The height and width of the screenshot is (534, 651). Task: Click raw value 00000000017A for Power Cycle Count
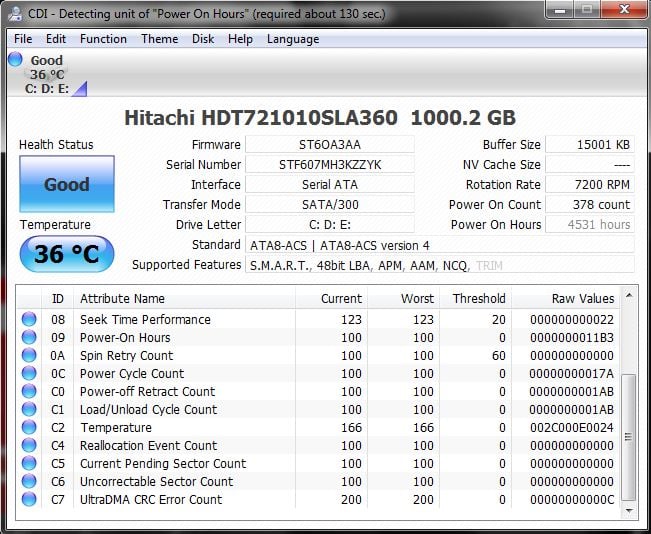click(x=572, y=373)
